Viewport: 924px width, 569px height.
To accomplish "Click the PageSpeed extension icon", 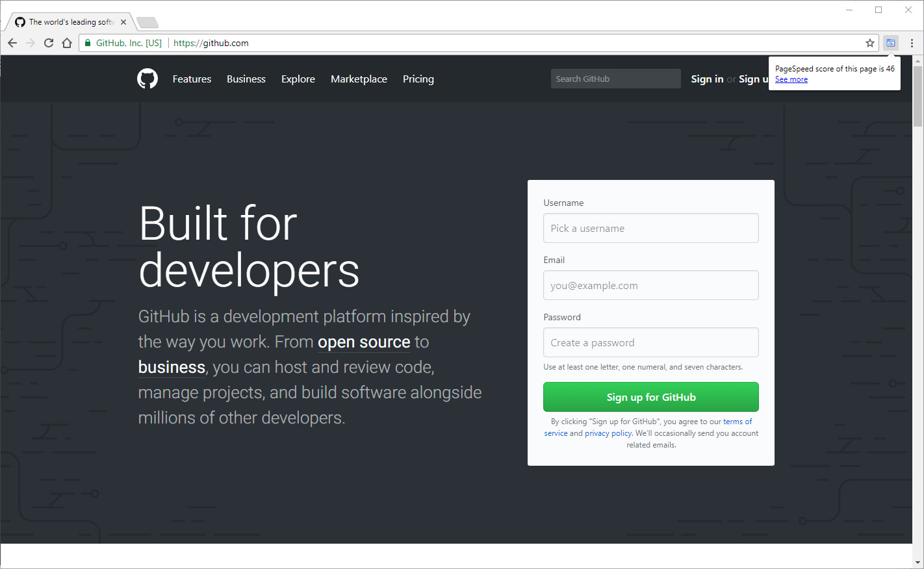I will pos(891,43).
